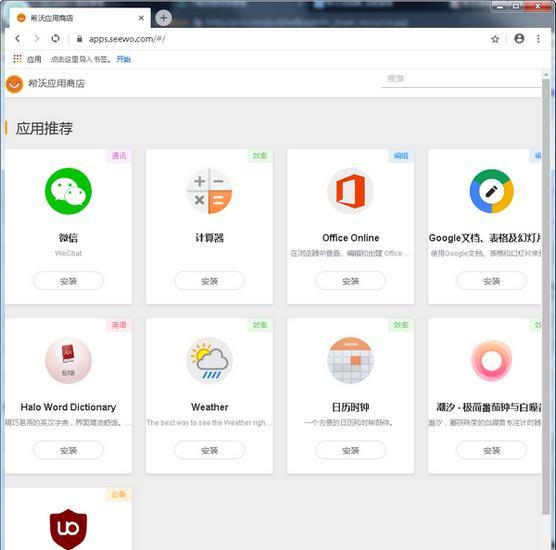Click the 应用 bookmarks bar label
The width and height of the screenshot is (556, 550).
coord(34,59)
